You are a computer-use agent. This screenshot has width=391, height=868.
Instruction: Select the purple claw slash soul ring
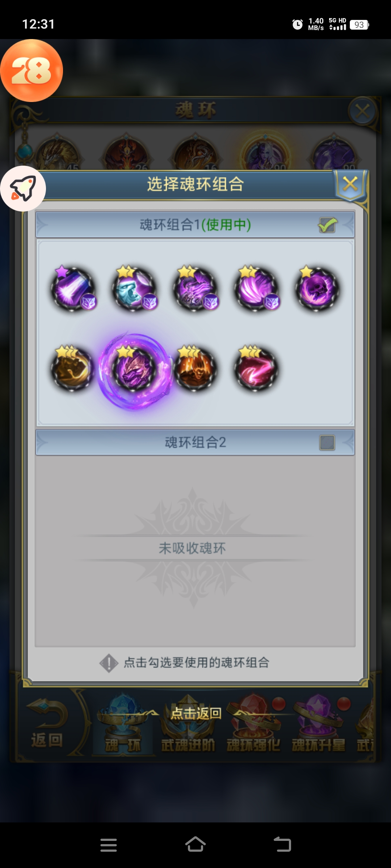(x=256, y=289)
